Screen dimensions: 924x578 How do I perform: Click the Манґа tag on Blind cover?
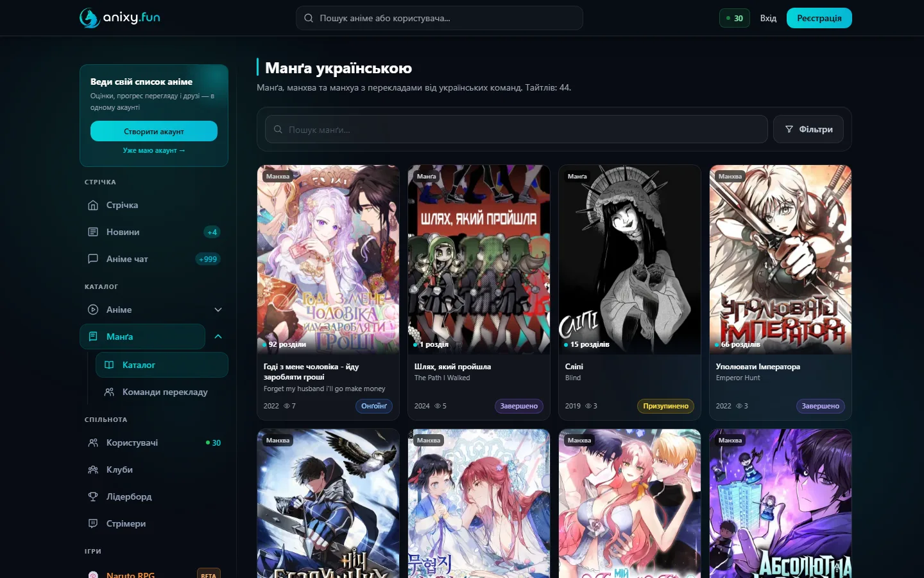(577, 176)
